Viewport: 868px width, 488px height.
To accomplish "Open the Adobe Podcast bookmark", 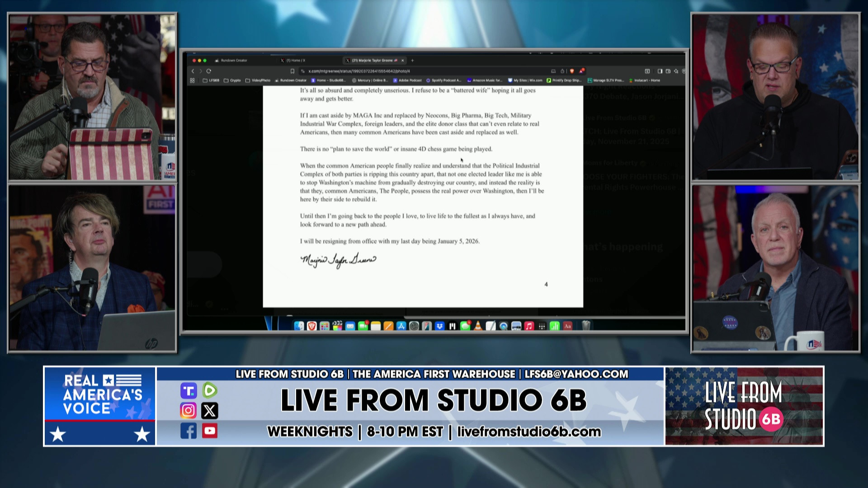I will click(x=411, y=80).
